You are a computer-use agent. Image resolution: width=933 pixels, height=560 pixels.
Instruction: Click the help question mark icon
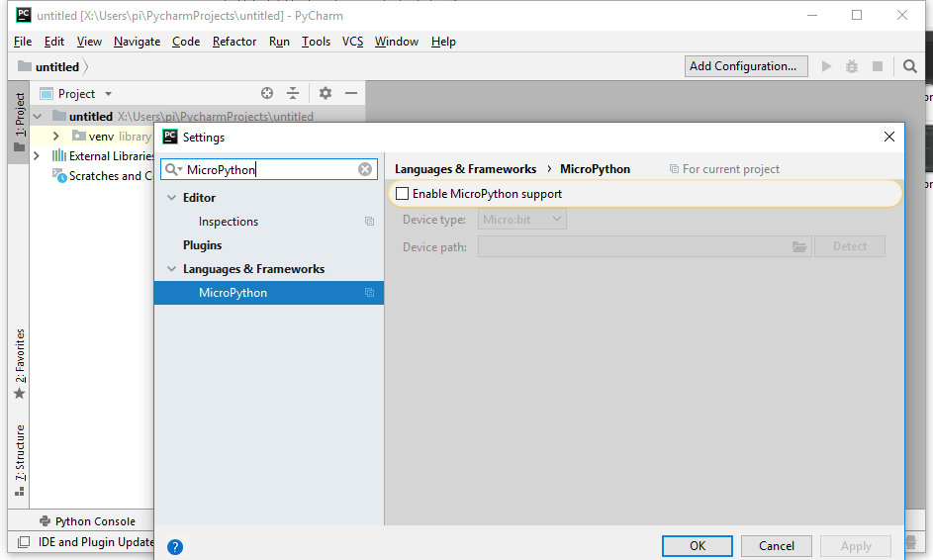click(175, 546)
